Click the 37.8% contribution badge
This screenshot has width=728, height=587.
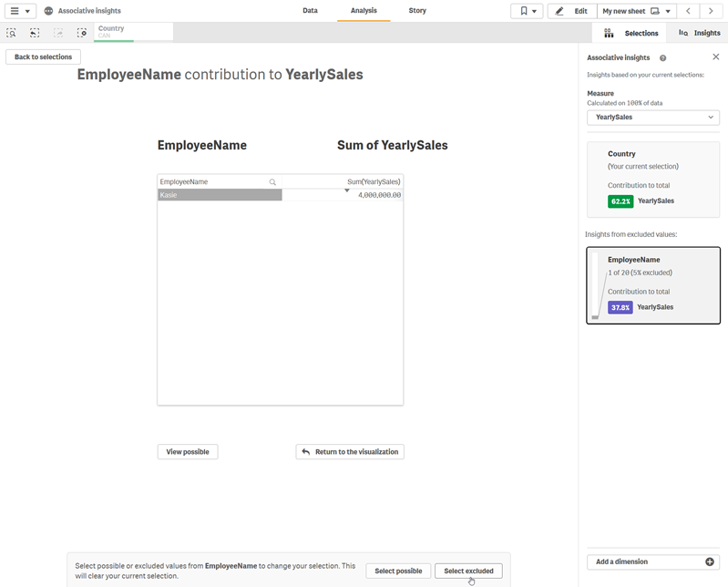(620, 307)
